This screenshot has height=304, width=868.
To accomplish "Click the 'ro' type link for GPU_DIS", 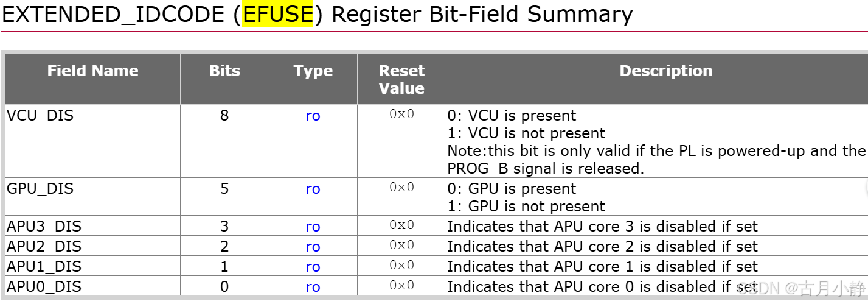I will (x=313, y=189).
